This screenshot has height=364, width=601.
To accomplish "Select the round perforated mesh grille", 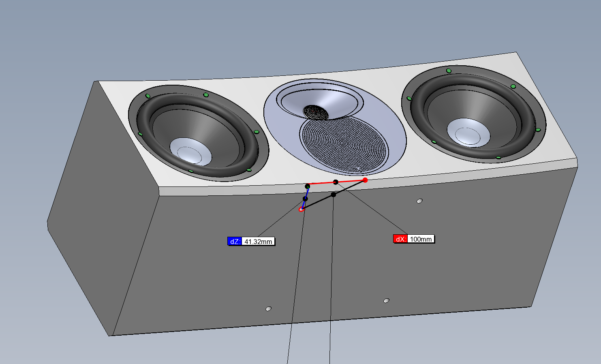I will point(344,144).
